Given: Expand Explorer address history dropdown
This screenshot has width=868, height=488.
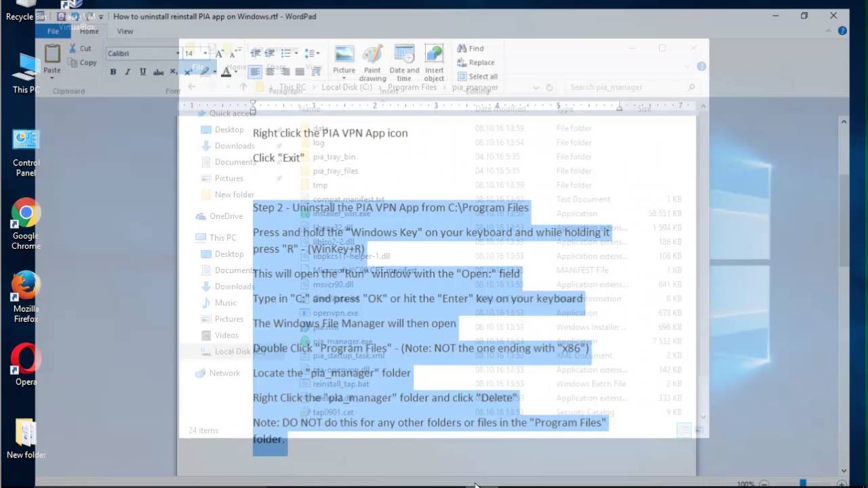Looking at the screenshot, I should point(536,87).
